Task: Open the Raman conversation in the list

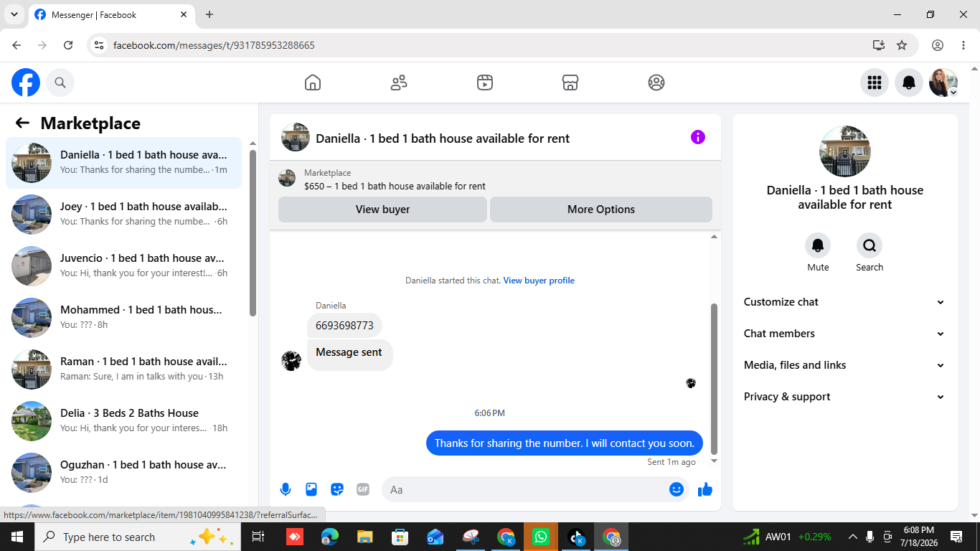Action: tap(124, 369)
